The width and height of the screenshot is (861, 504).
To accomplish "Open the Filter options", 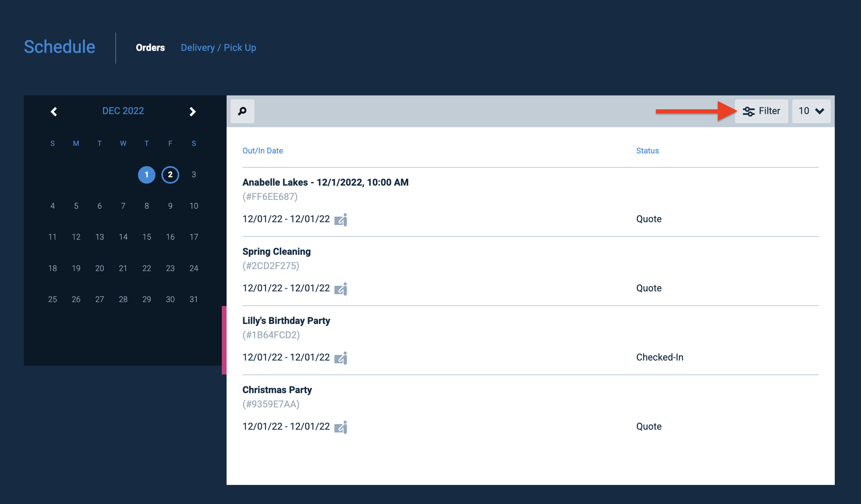I will (x=761, y=111).
